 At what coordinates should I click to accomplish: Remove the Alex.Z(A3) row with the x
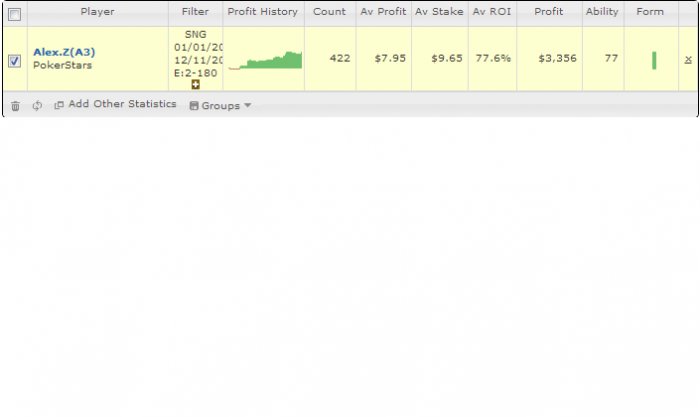pos(688,59)
